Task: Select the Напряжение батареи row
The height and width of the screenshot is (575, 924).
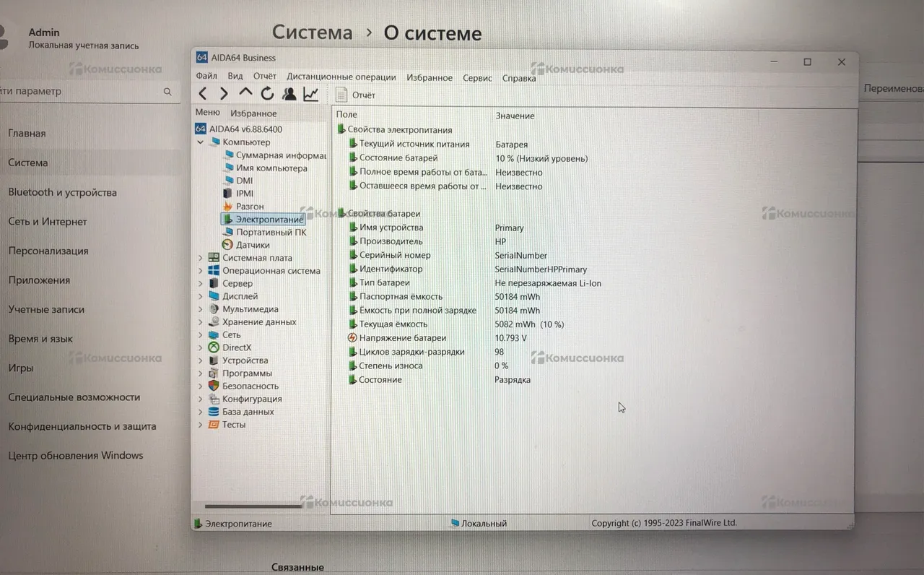Action: (x=592, y=338)
